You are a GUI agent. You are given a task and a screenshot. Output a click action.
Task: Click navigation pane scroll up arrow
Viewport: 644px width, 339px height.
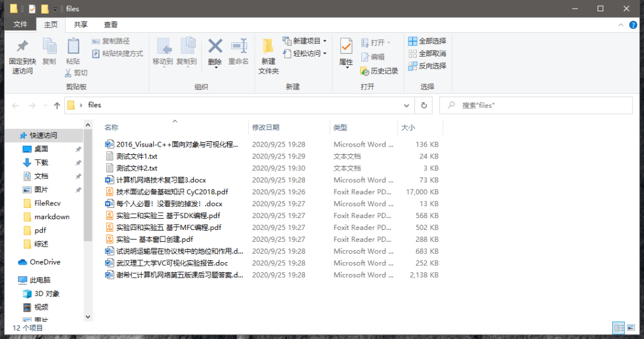click(88, 125)
